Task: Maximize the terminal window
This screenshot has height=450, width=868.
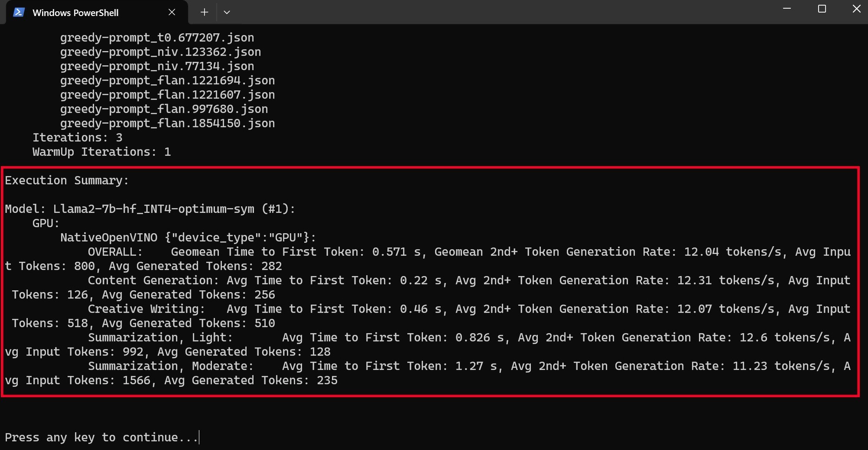Action: point(822,9)
